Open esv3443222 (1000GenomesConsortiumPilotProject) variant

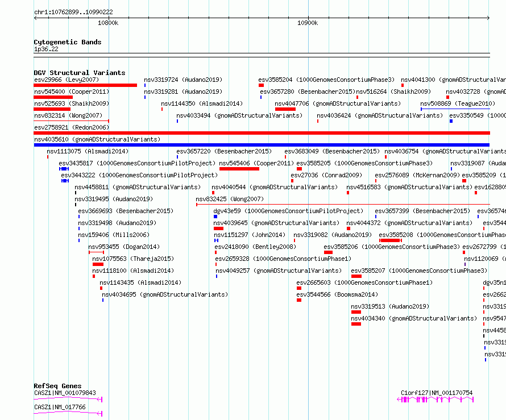pyautogui.click(x=139, y=175)
